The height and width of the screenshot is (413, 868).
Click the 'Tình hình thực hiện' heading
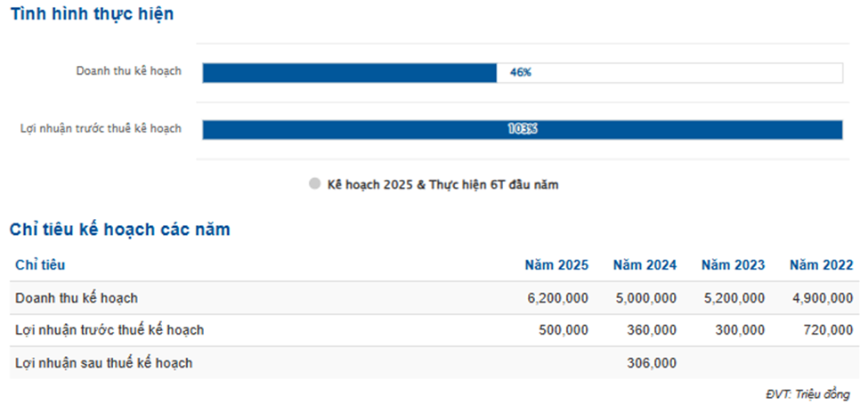coord(92,14)
